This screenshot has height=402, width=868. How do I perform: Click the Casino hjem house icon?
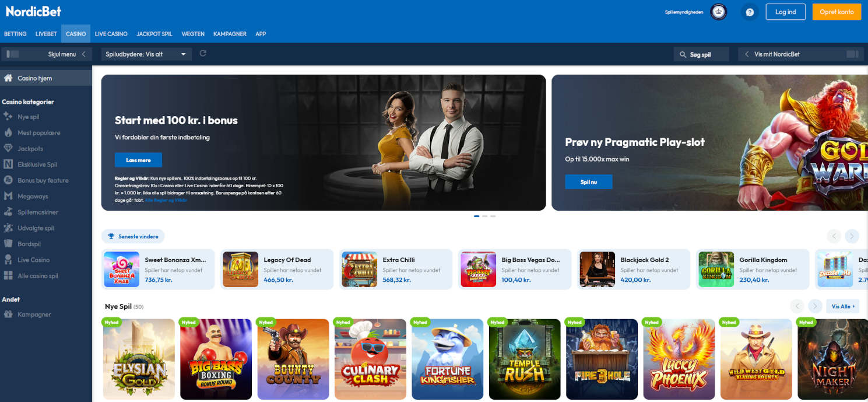8,78
